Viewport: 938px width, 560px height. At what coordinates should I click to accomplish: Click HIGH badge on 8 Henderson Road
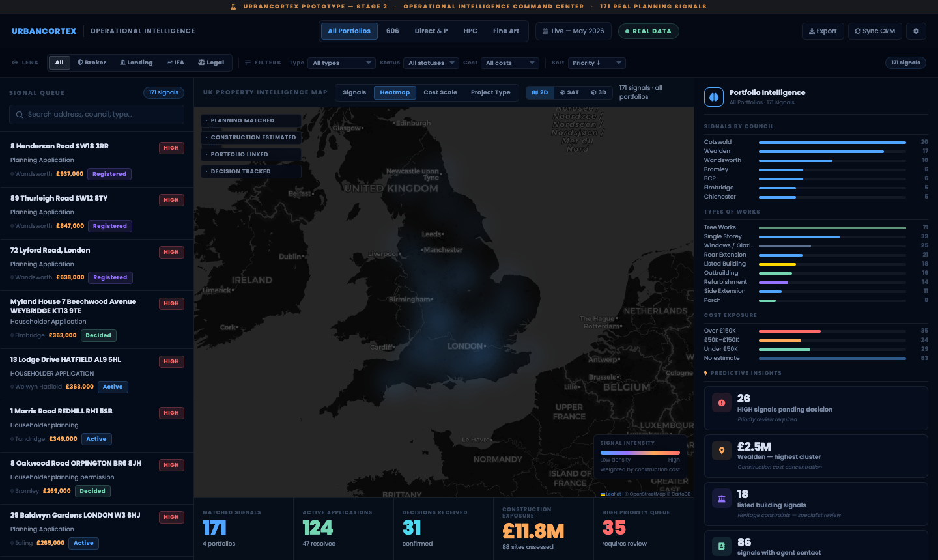(171, 148)
